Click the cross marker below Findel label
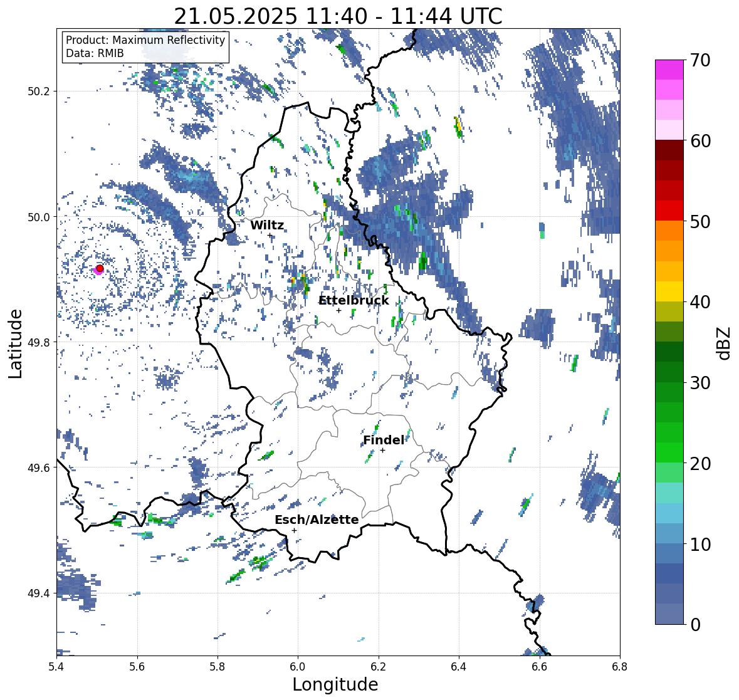 point(383,451)
